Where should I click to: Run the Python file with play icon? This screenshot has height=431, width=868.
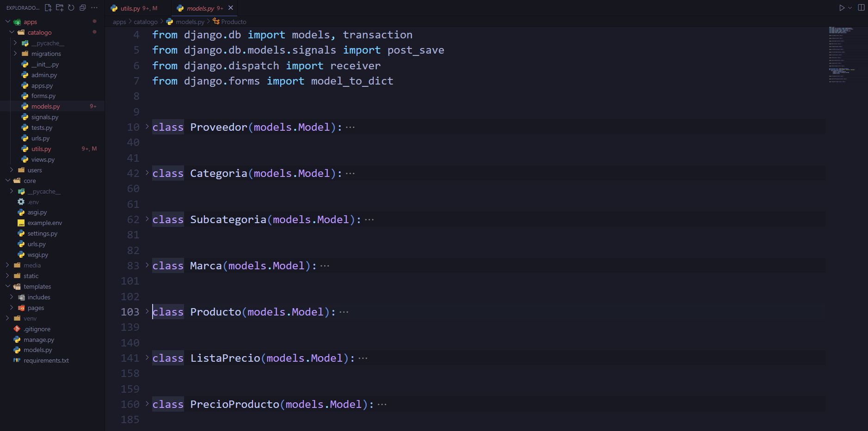[x=842, y=8]
